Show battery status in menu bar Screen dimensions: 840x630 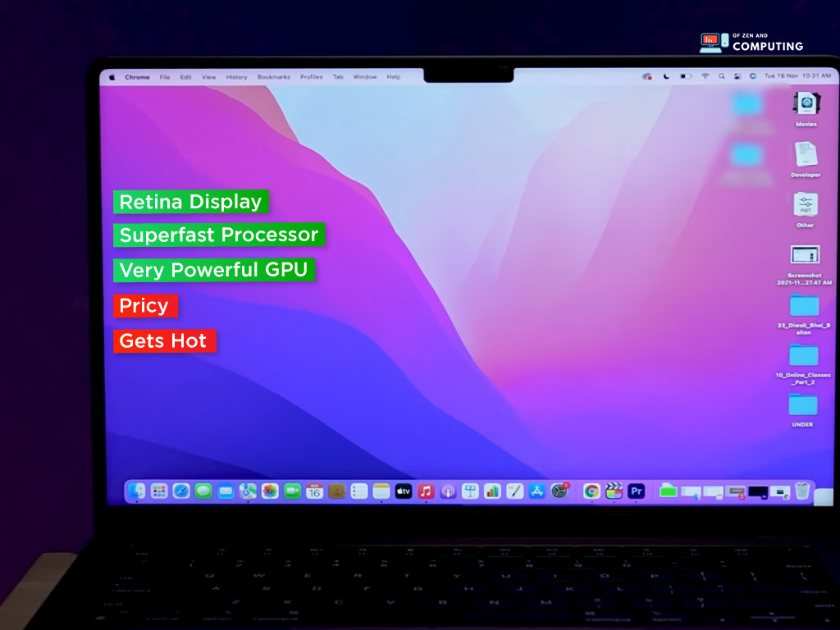coord(686,76)
